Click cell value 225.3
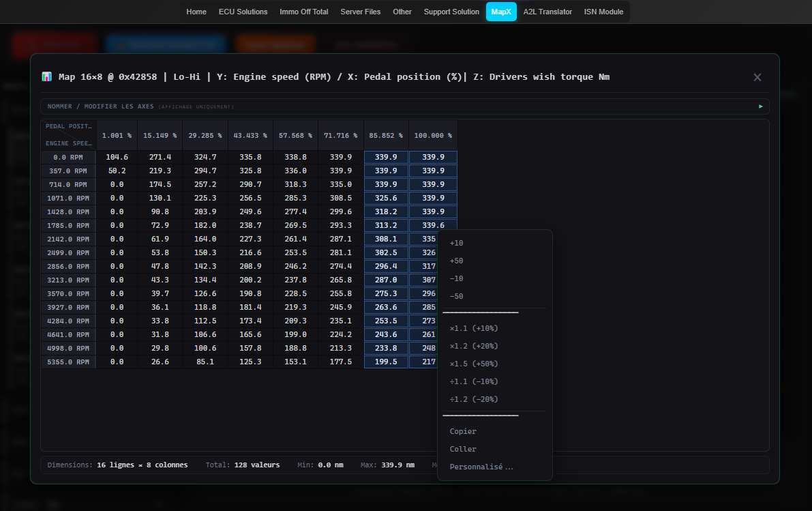The width and height of the screenshot is (812, 511). pos(205,198)
